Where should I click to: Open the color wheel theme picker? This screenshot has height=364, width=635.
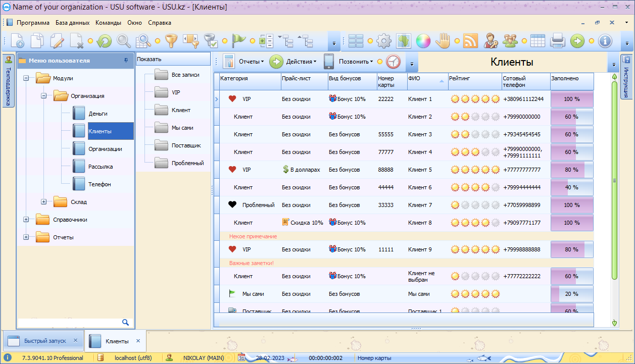[423, 41]
